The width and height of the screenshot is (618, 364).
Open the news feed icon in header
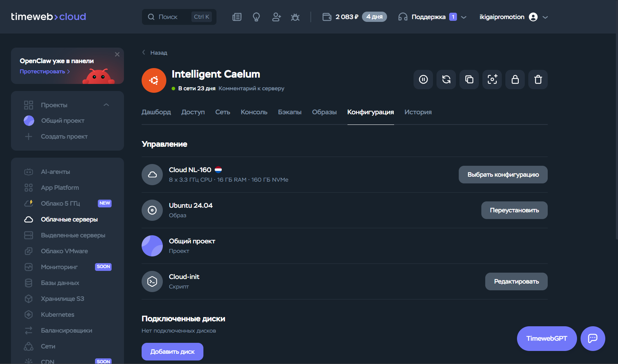(237, 17)
